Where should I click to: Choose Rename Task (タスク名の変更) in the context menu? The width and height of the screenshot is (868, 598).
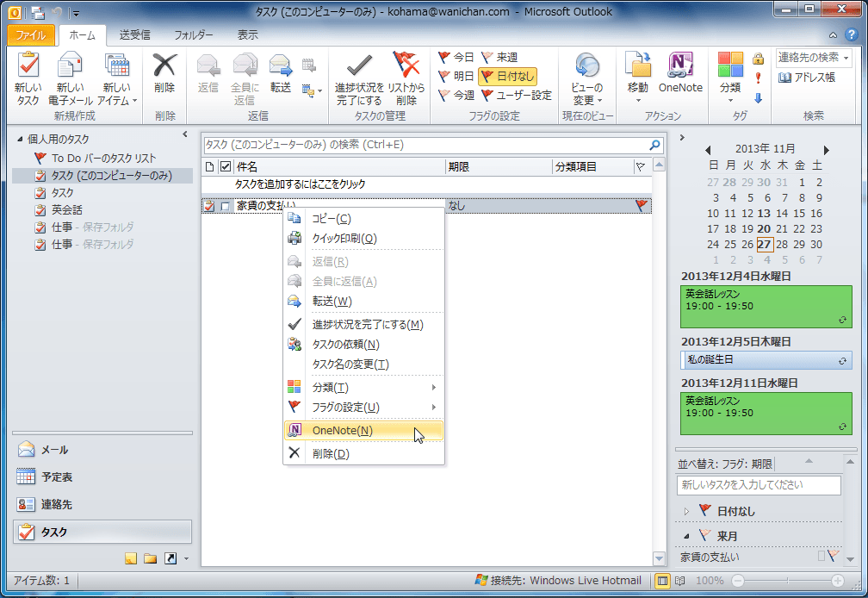(363, 364)
